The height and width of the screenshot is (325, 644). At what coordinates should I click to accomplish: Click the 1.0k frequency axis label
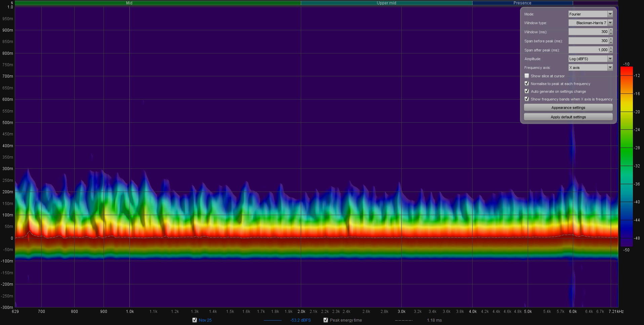click(x=130, y=312)
